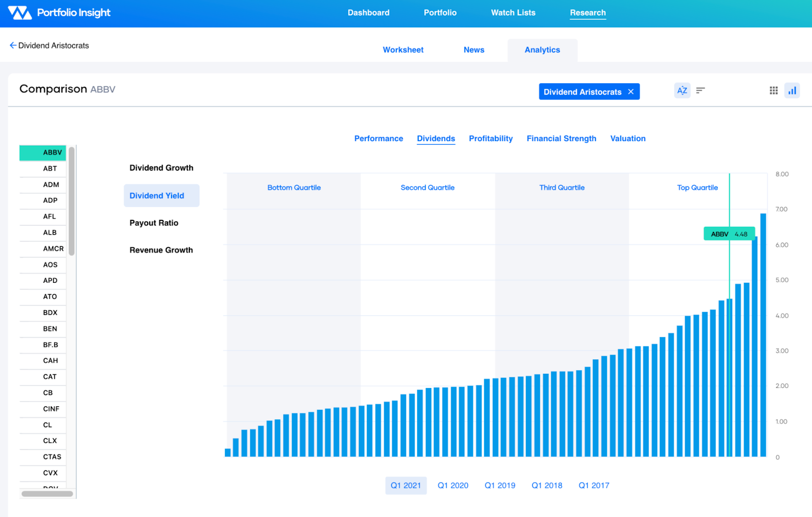
Task: Select ALB in the ticker list
Action: (x=43, y=233)
